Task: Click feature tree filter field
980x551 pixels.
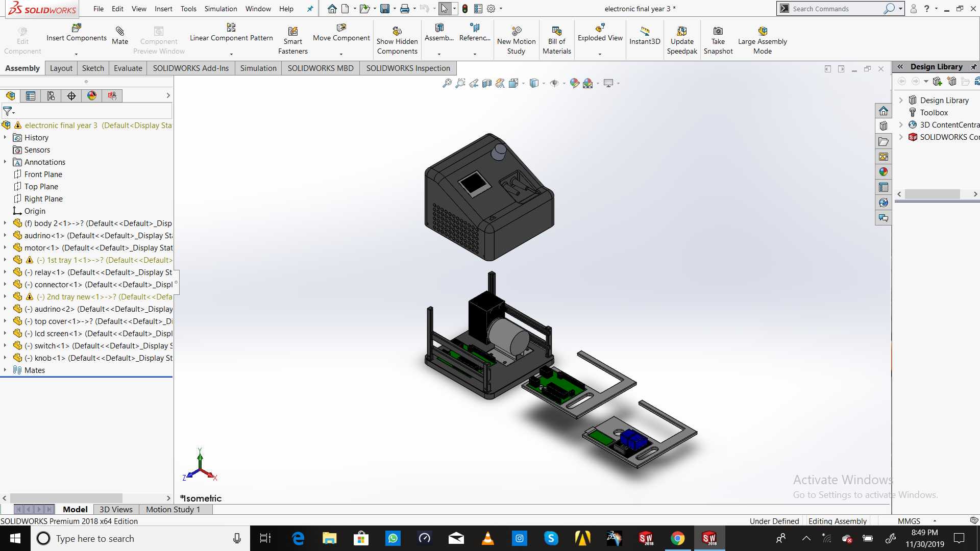Action: [87, 111]
